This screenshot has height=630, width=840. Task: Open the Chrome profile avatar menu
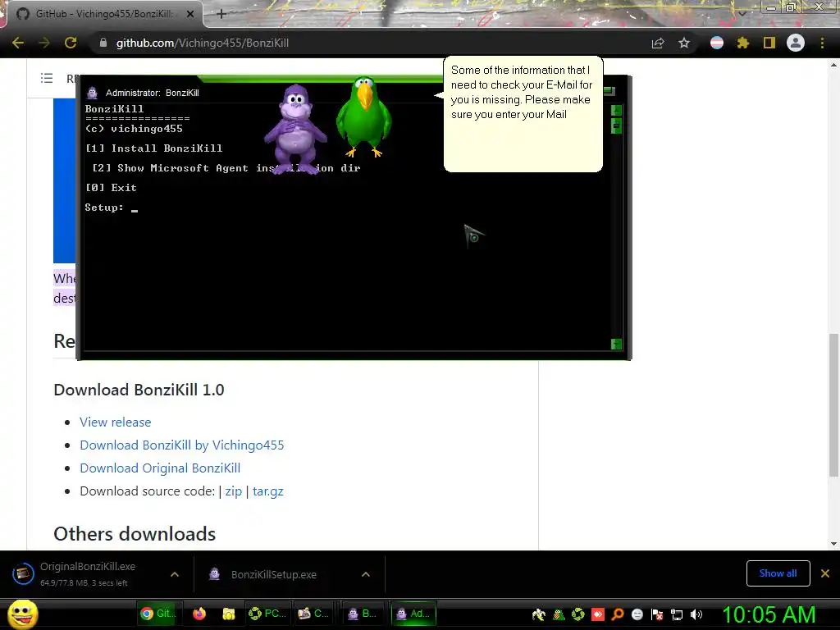click(x=796, y=43)
